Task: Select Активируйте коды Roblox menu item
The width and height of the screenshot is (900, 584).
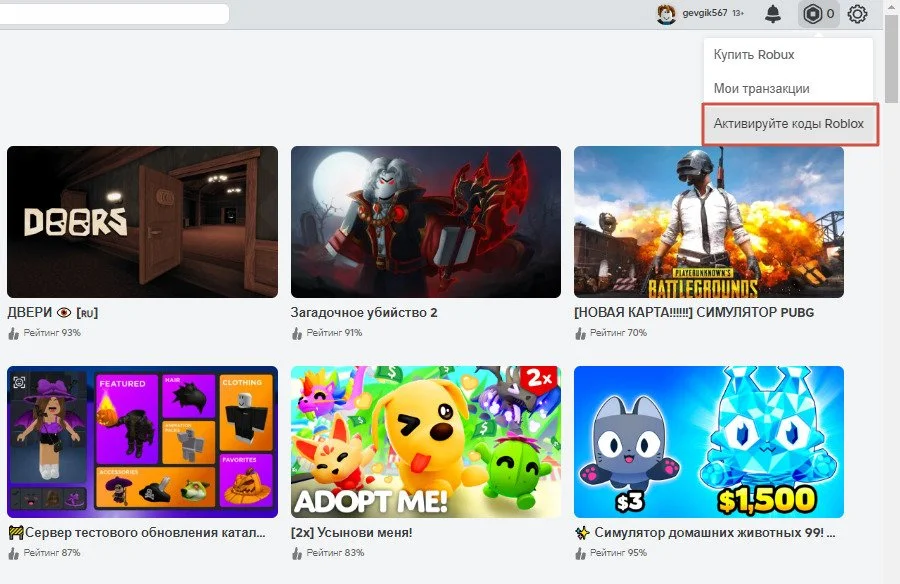Action: coord(790,123)
